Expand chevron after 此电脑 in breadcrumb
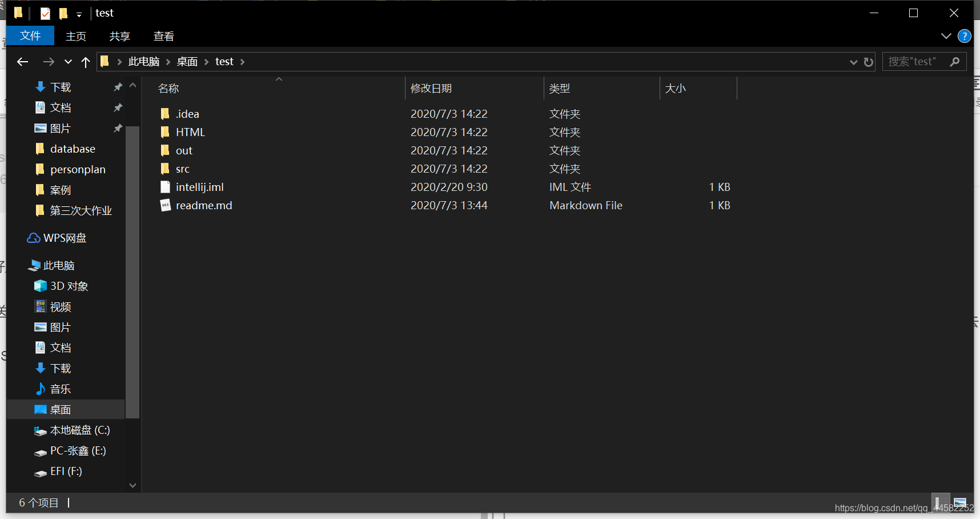The height and width of the screenshot is (519, 980). point(168,62)
